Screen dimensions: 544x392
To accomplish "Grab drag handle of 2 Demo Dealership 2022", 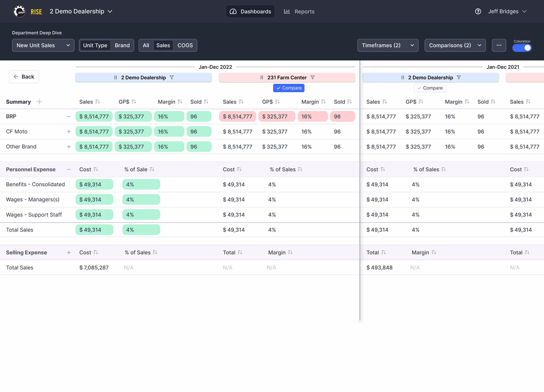I will click(116, 78).
